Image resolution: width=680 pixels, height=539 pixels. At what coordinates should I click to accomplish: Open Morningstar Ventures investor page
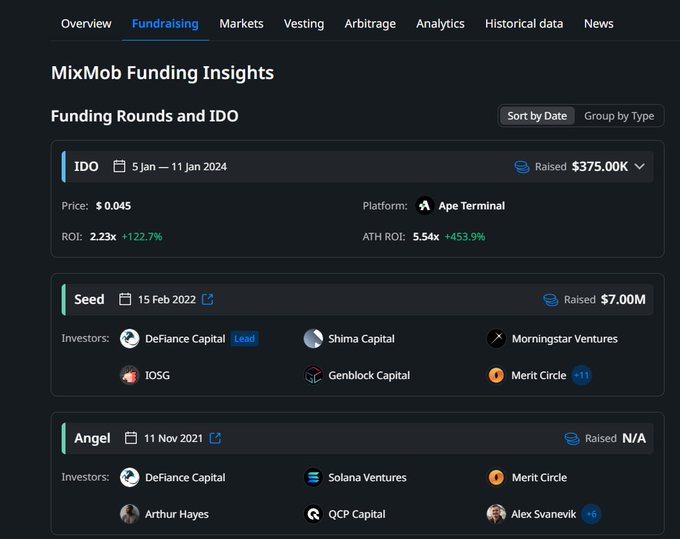tap(565, 339)
